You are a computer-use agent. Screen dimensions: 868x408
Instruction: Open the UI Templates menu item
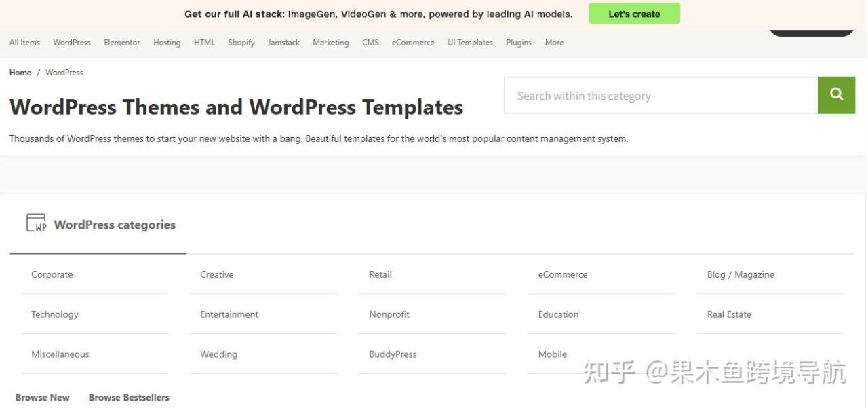point(470,42)
